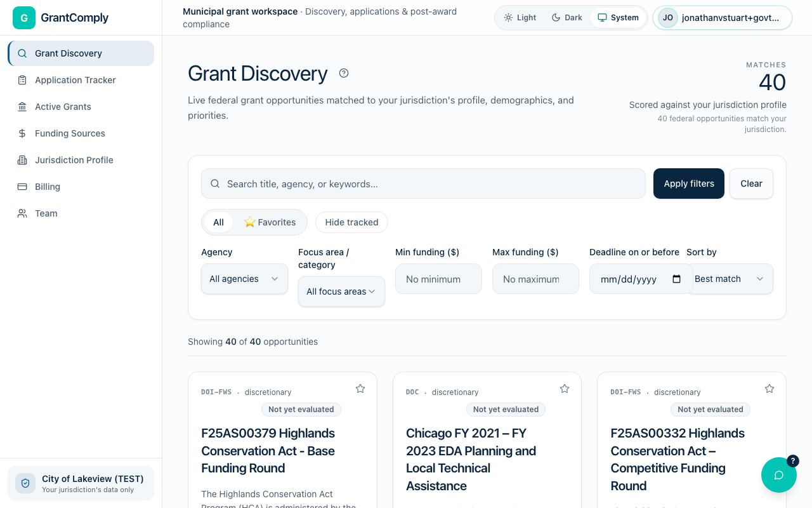Click the JO avatar badge
Screen dimensions: 812x508
[x=668, y=18]
